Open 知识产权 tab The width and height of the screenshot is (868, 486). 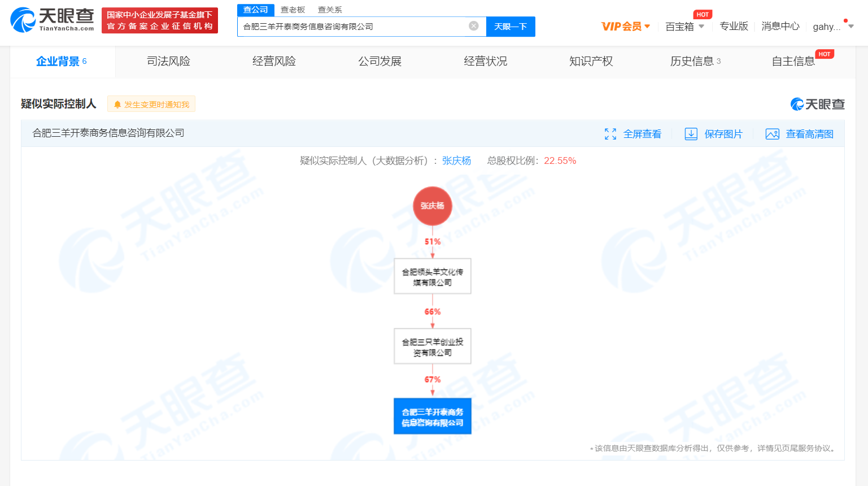(x=591, y=61)
